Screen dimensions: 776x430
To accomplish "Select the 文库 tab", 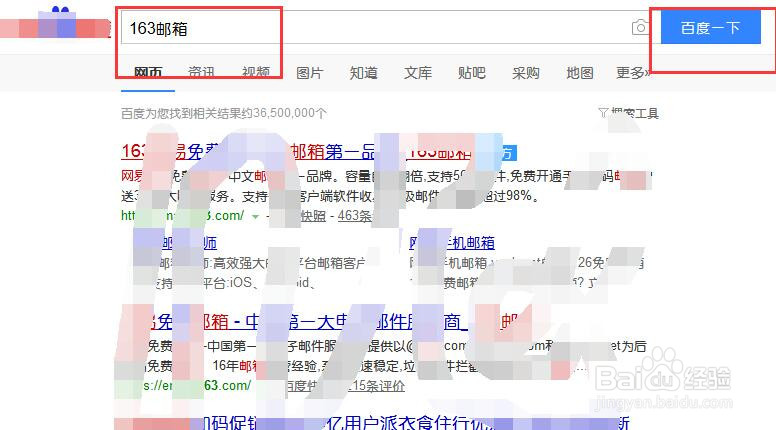I will pyautogui.click(x=418, y=73).
